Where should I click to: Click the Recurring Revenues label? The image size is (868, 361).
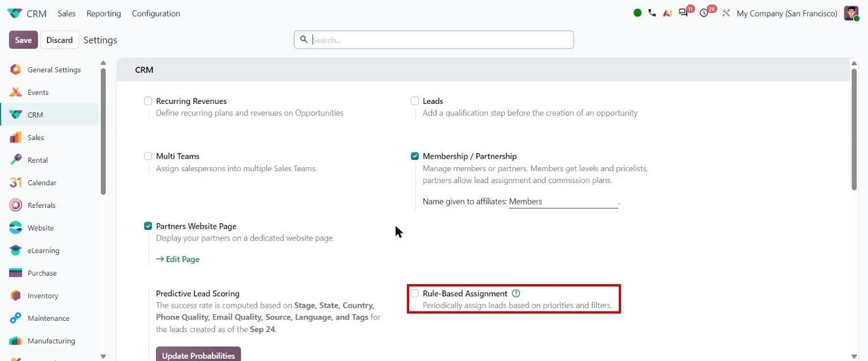click(x=191, y=101)
